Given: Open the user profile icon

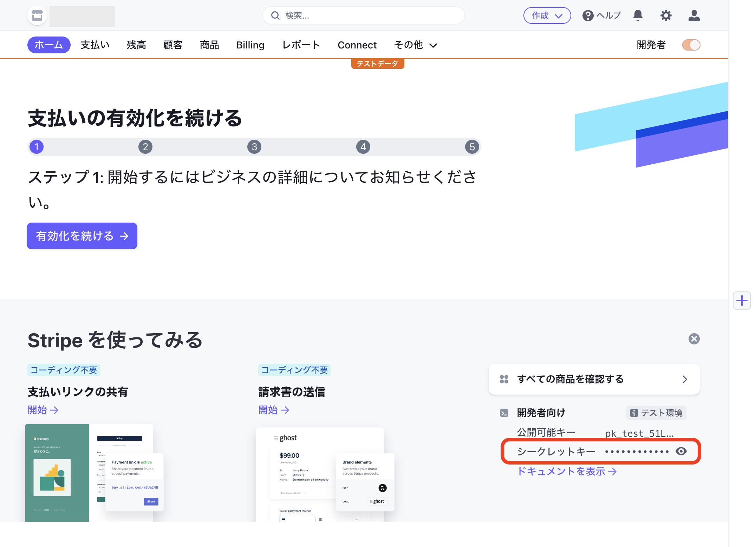Looking at the screenshot, I should click(x=694, y=16).
